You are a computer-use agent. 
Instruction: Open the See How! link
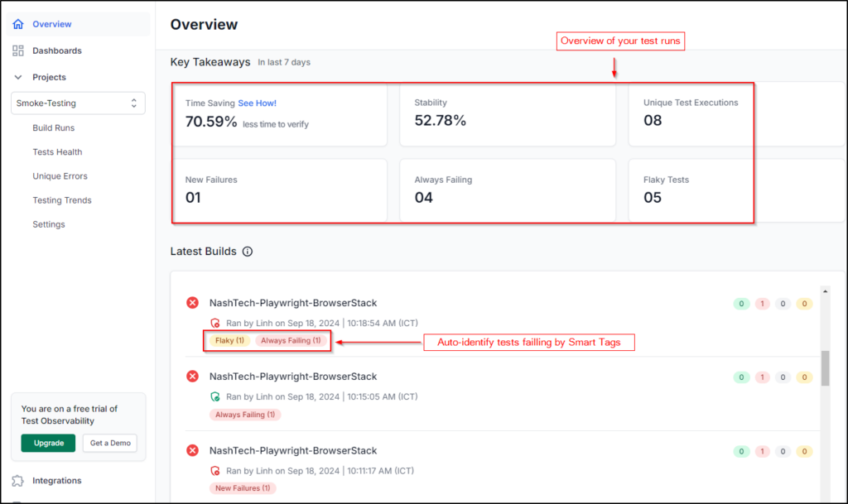258,103
